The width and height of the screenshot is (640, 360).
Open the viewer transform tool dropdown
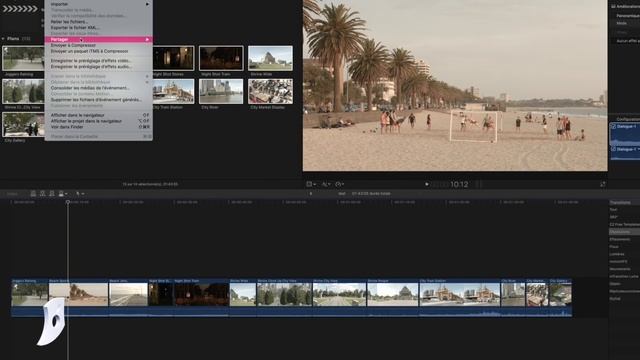click(311, 184)
